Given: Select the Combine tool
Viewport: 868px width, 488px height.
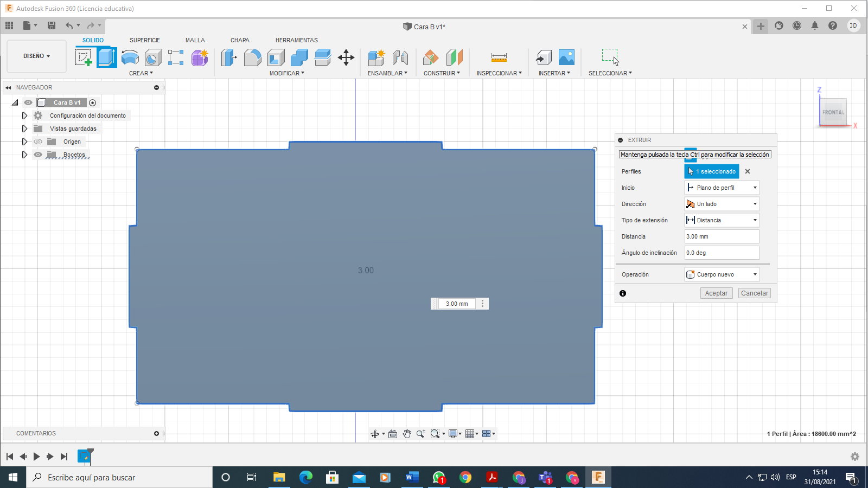Looking at the screenshot, I should click(x=299, y=57).
